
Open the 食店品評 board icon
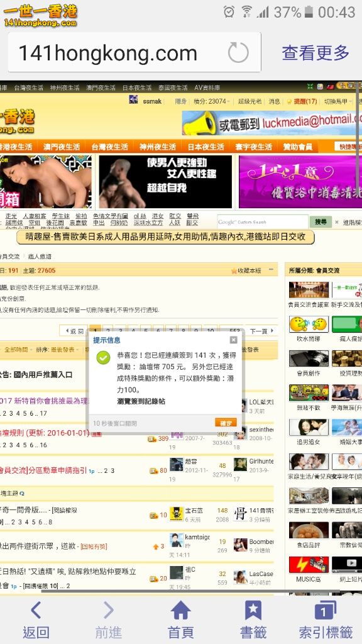click(x=309, y=530)
